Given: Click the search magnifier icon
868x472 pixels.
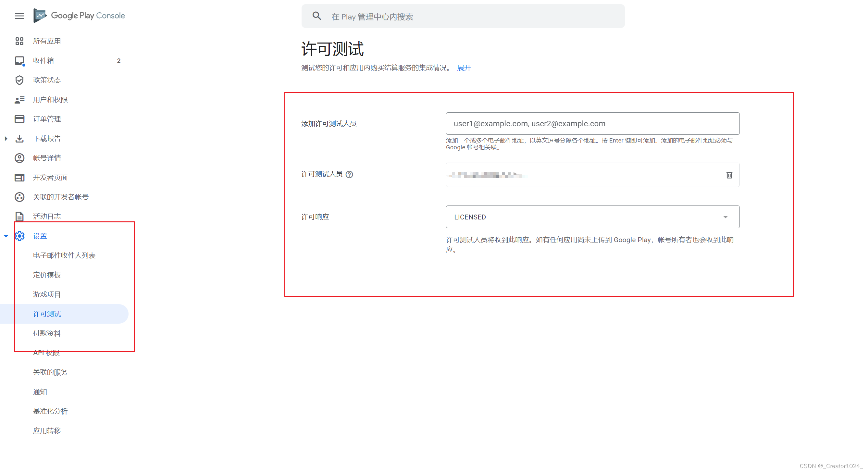Looking at the screenshot, I should [316, 16].
